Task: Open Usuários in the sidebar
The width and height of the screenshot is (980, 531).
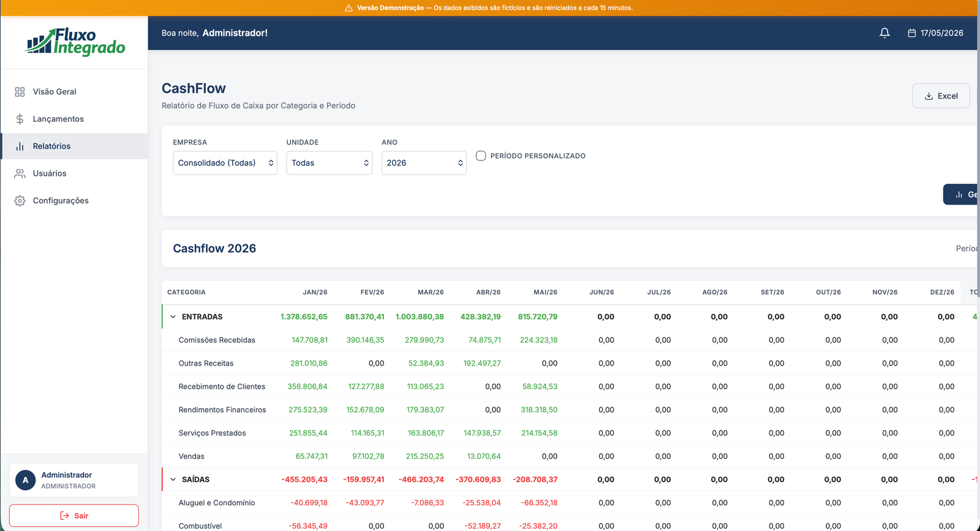Action: [x=74, y=173]
